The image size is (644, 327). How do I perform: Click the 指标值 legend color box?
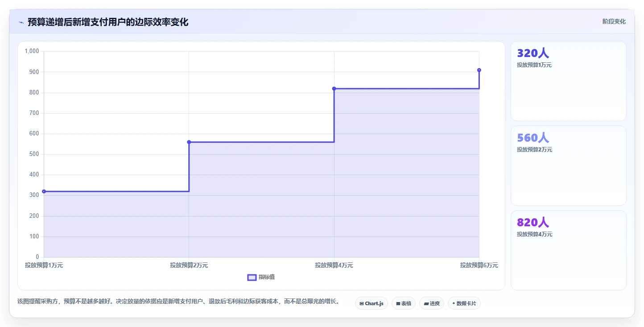click(x=252, y=278)
